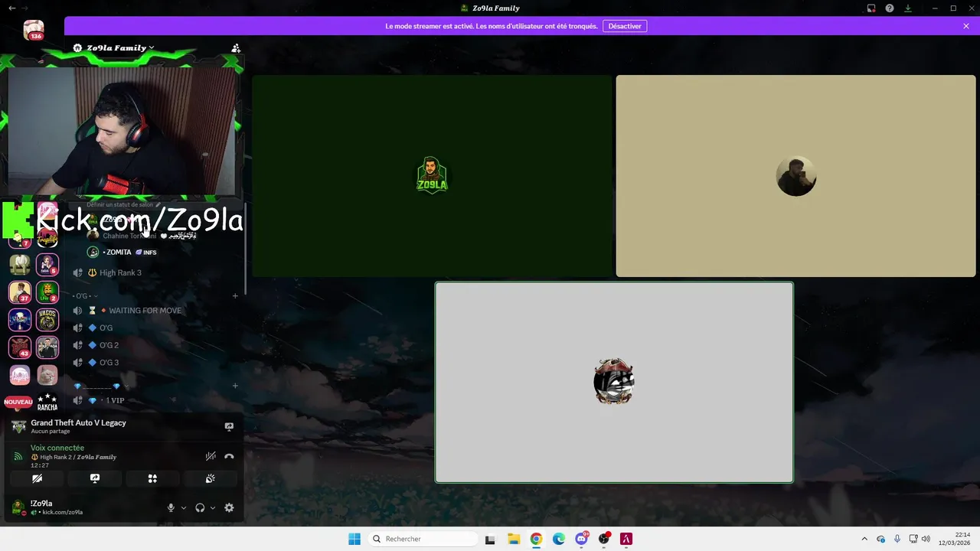Mute the microphone in user panel

171,507
